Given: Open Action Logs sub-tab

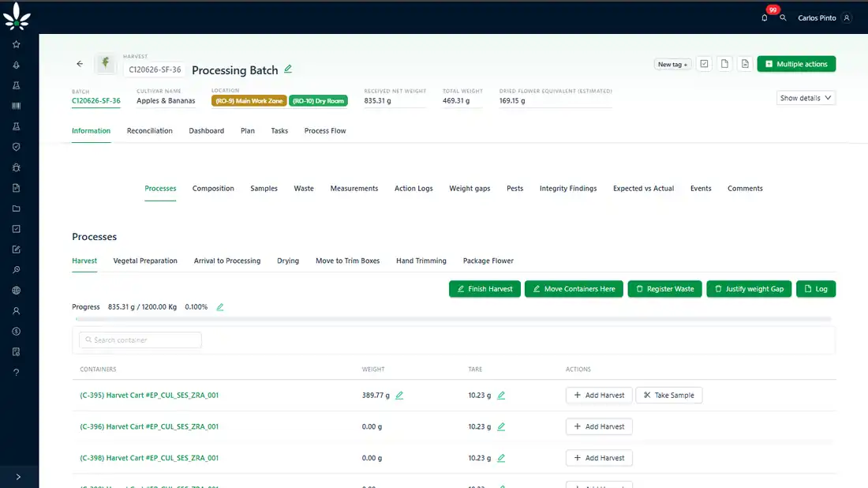Looking at the screenshot, I should (x=413, y=189).
